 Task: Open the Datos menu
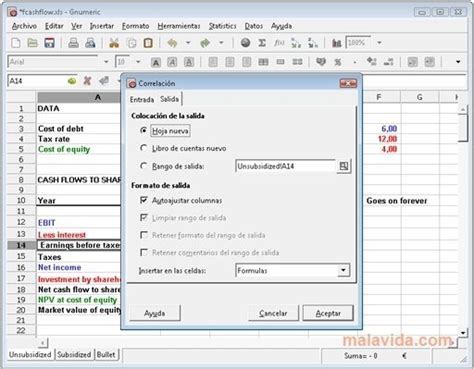tap(254, 26)
